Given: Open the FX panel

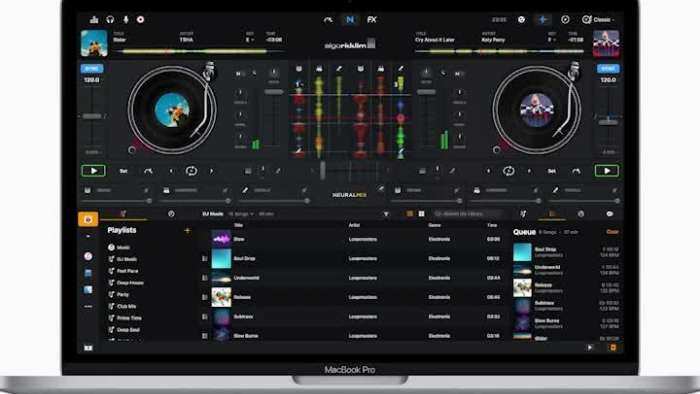Looking at the screenshot, I should 371,20.
